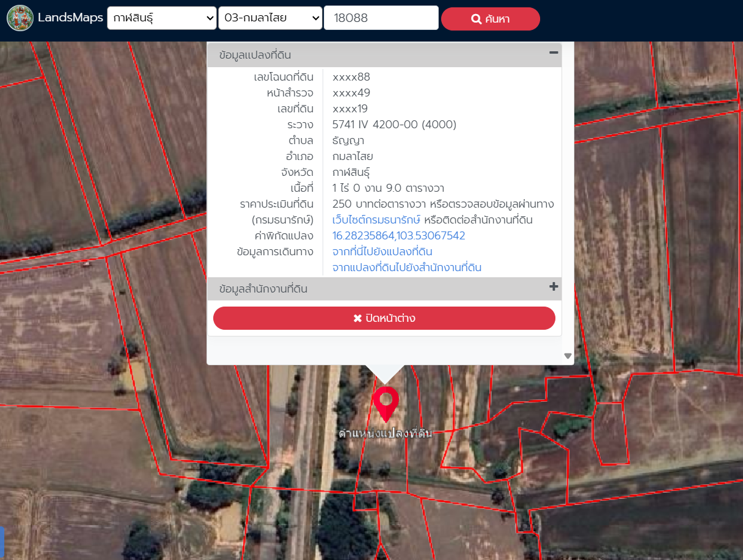Open directions link จากแปลงที่ดินไปยังสำนักงานที่ดิน
Viewport: 743px width, 560px height.
coord(406,267)
